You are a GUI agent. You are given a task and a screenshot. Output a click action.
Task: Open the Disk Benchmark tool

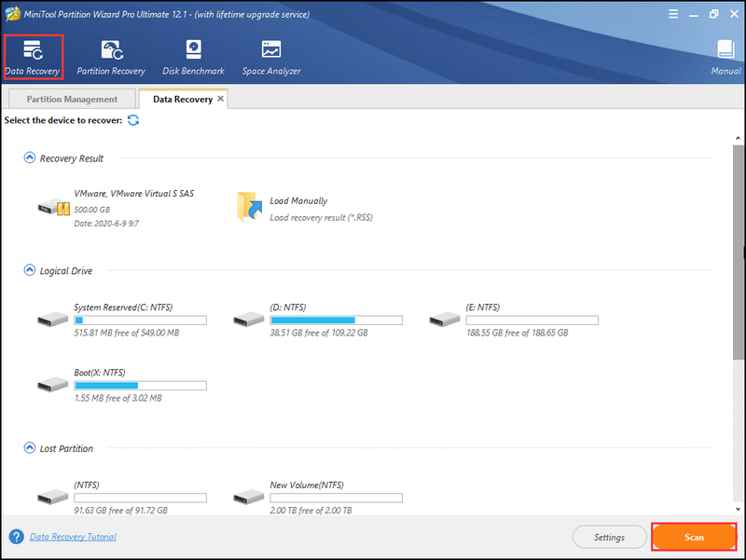[193, 50]
